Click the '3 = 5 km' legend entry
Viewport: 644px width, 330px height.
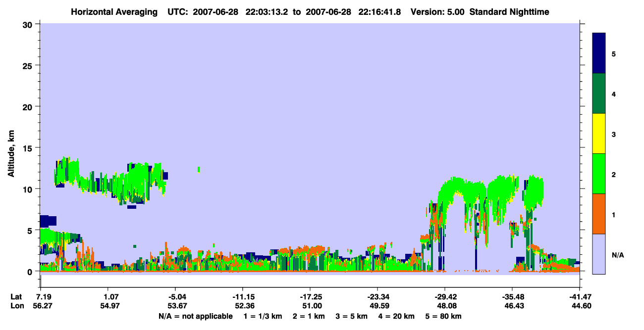pyautogui.click(x=352, y=316)
